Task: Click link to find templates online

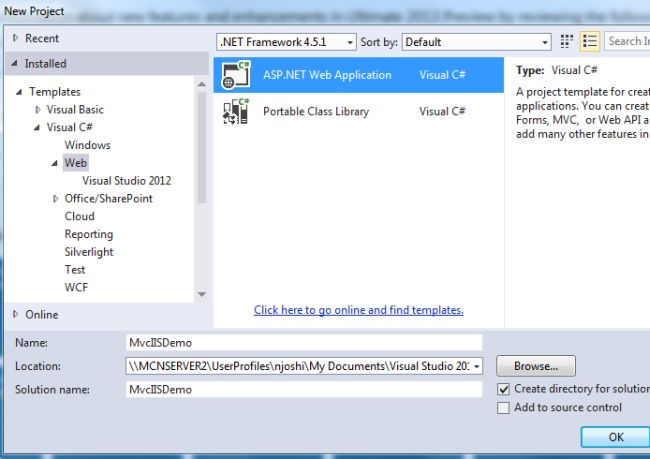Action: pyautogui.click(x=359, y=310)
